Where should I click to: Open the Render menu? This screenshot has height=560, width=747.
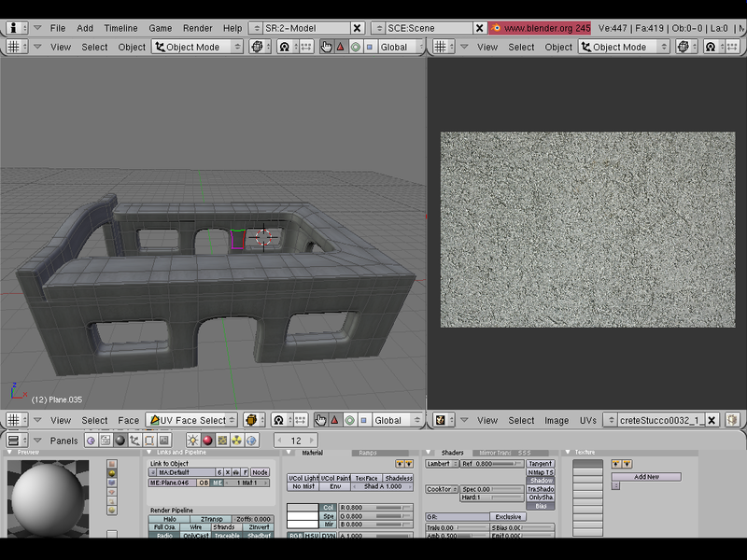tap(198, 28)
